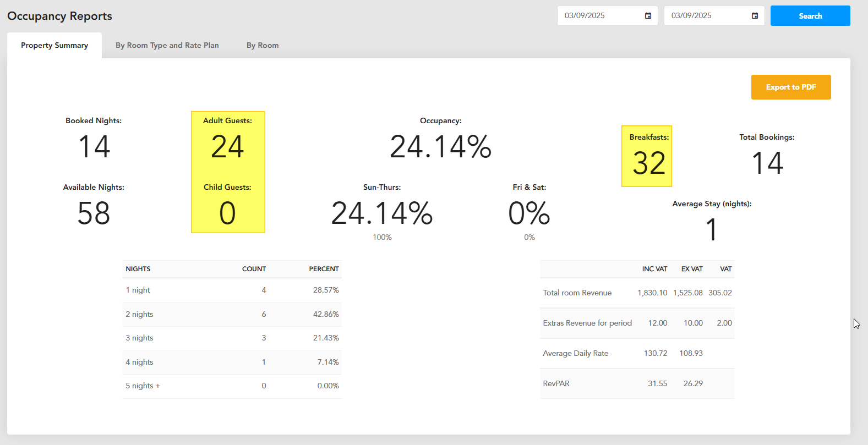Switch to By Room Type and Rate Plan tab
Screen dimensions: 868x445
(167, 45)
